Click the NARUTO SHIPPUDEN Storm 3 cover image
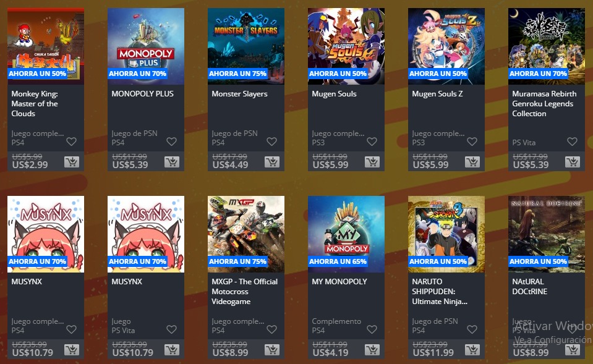 [446, 234]
